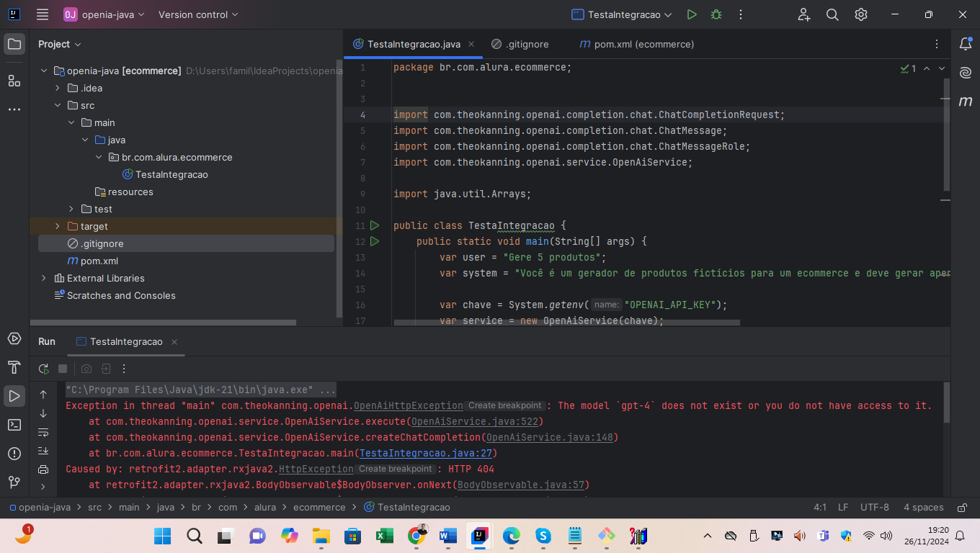
Task: Show more tool windows ellipsis icon
Action: click(x=14, y=109)
